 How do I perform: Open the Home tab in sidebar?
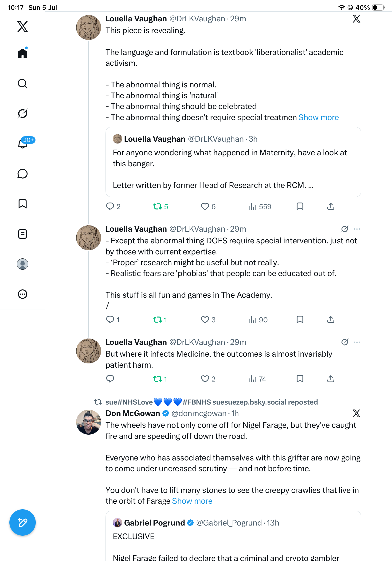[23, 53]
